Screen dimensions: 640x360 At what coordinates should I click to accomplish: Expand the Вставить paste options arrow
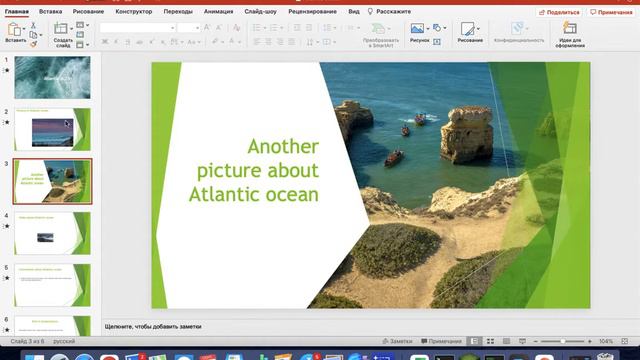pyautogui.click(x=24, y=29)
